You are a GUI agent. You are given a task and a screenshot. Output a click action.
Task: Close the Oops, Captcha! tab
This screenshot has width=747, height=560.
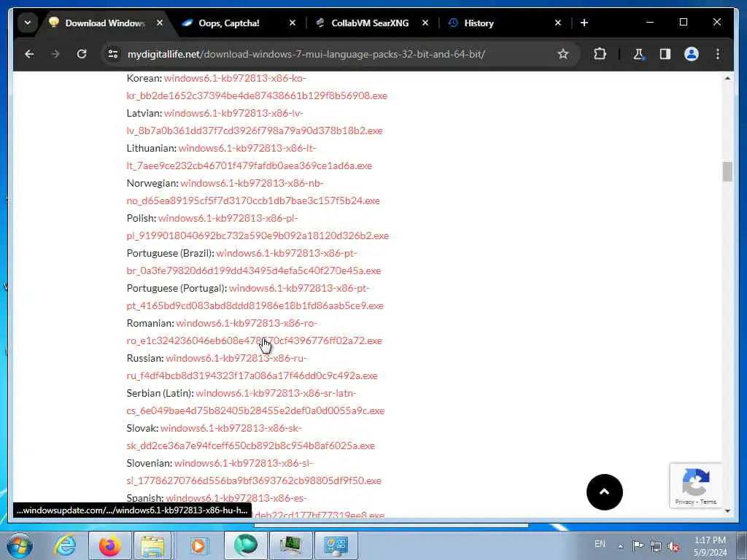[x=293, y=23]
